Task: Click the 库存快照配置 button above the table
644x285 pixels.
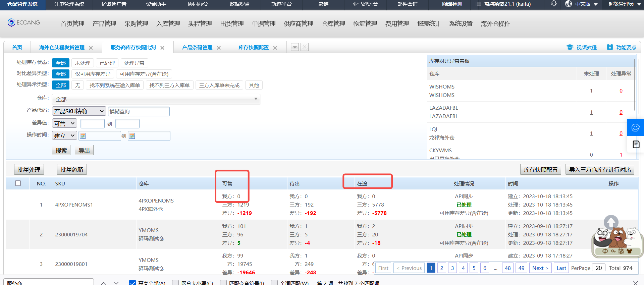Action: coord(541,169)
